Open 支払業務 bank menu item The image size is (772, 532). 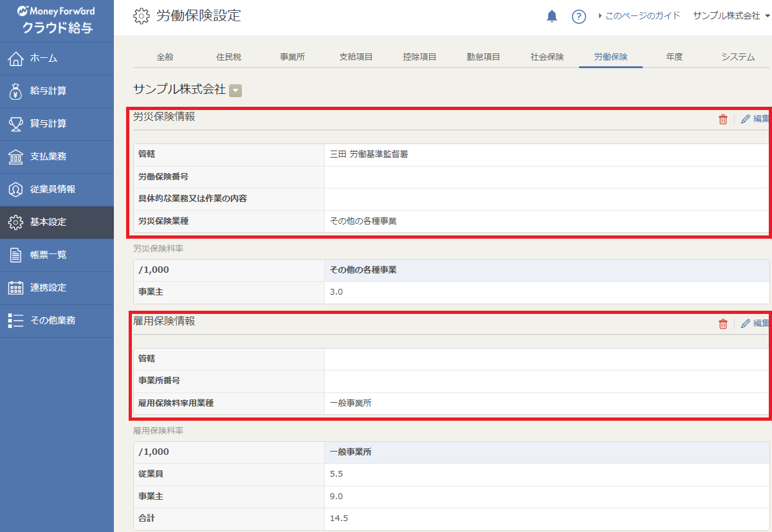pyautogui.click(x=57, y=156)
